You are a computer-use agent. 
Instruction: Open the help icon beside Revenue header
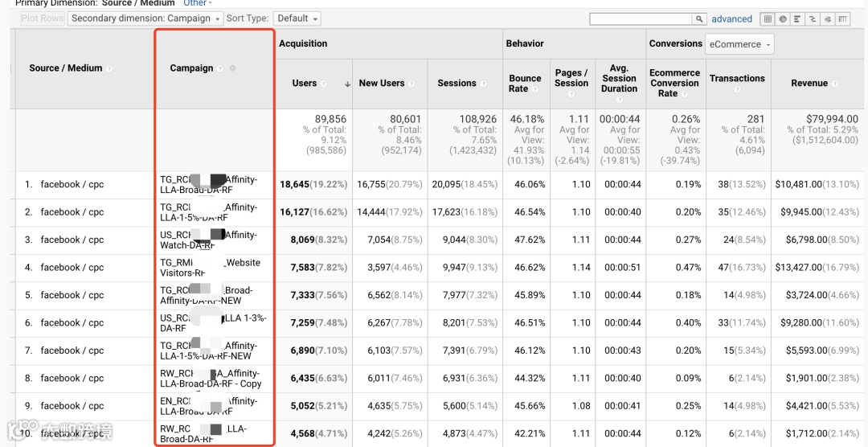(x=834, y=84)
